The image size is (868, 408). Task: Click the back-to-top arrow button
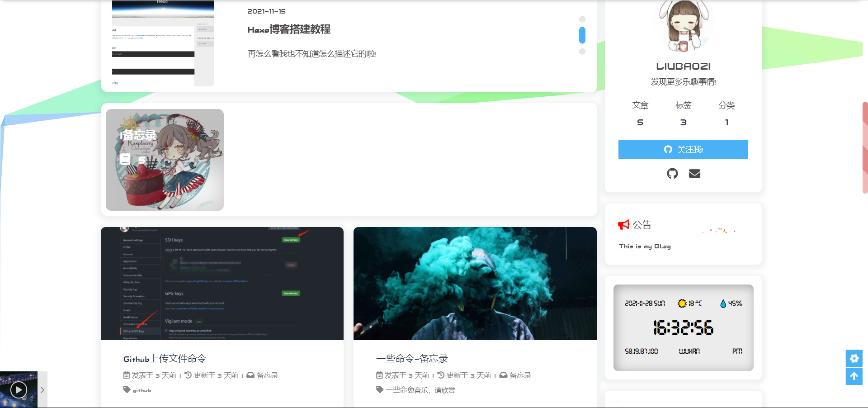[854, 376]
